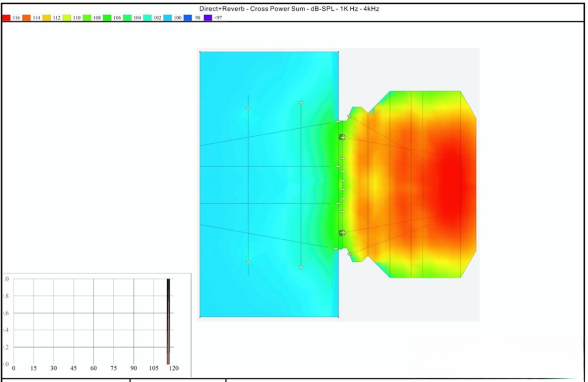Pick the upper angled corner speaker icon
Screen dimensions: 588x382
350,117
